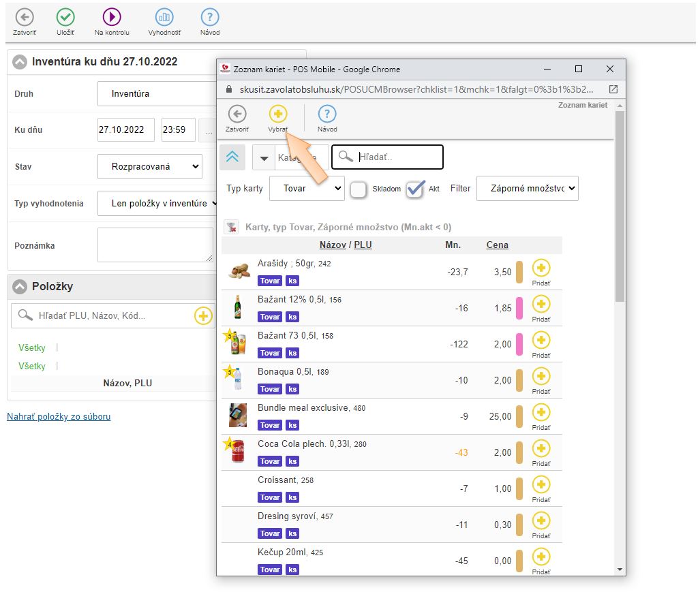Click the Hľadať search field in popup
700x592 pixels.
[395, 157]
